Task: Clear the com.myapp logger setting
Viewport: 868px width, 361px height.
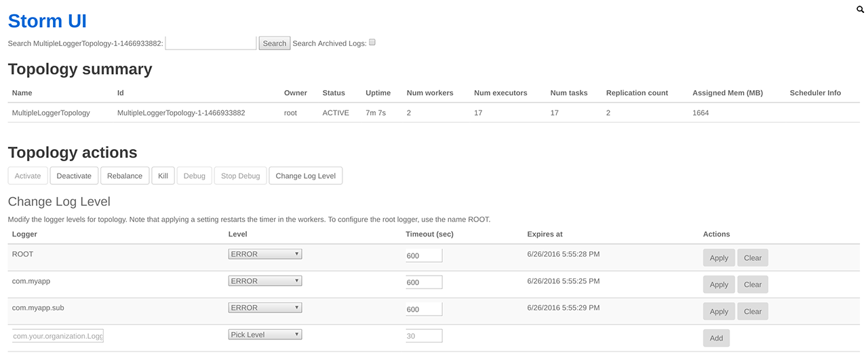Action: [x=753, y=284]
